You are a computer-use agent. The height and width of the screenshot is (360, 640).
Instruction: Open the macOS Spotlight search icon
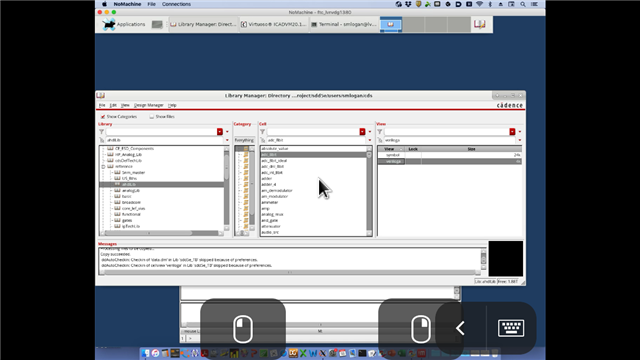[x=523, y=4]
